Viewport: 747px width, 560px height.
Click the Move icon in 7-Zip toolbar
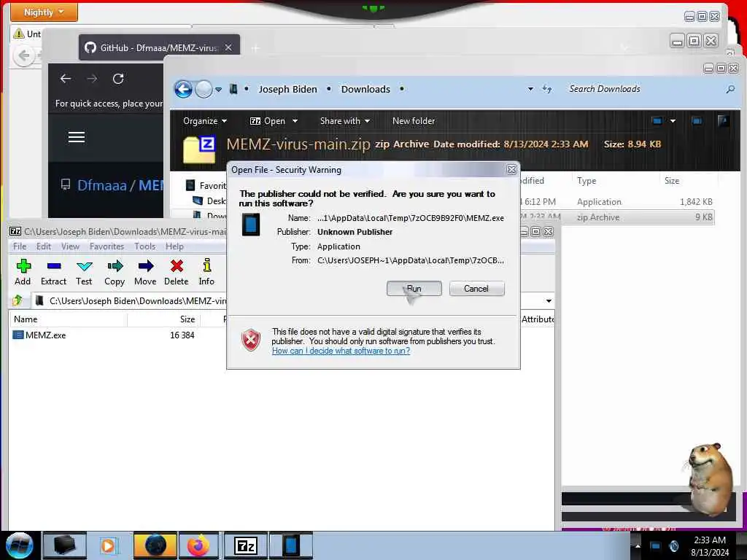tap(145, 273)
